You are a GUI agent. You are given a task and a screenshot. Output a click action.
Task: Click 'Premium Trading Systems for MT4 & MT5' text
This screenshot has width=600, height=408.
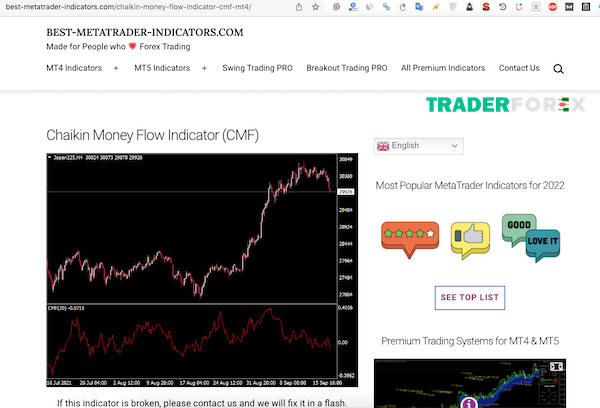(x=470, y=341)
